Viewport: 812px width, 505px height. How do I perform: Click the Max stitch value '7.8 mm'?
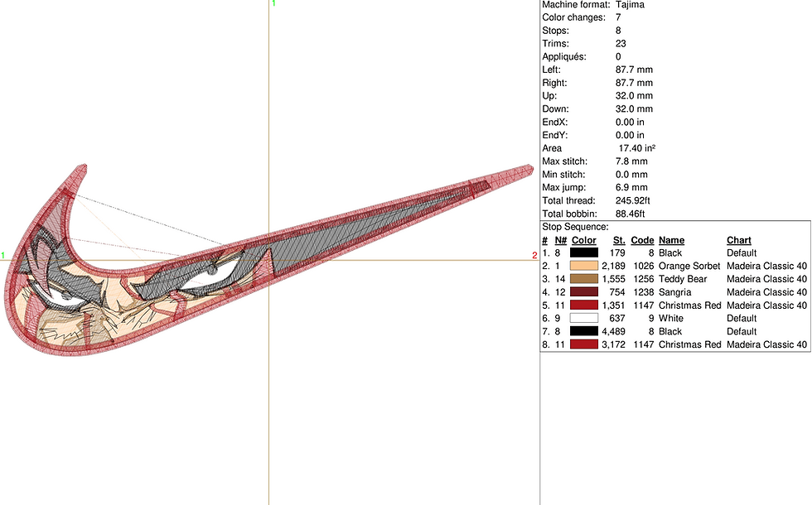pyautogui.click(x=631, y=161)
